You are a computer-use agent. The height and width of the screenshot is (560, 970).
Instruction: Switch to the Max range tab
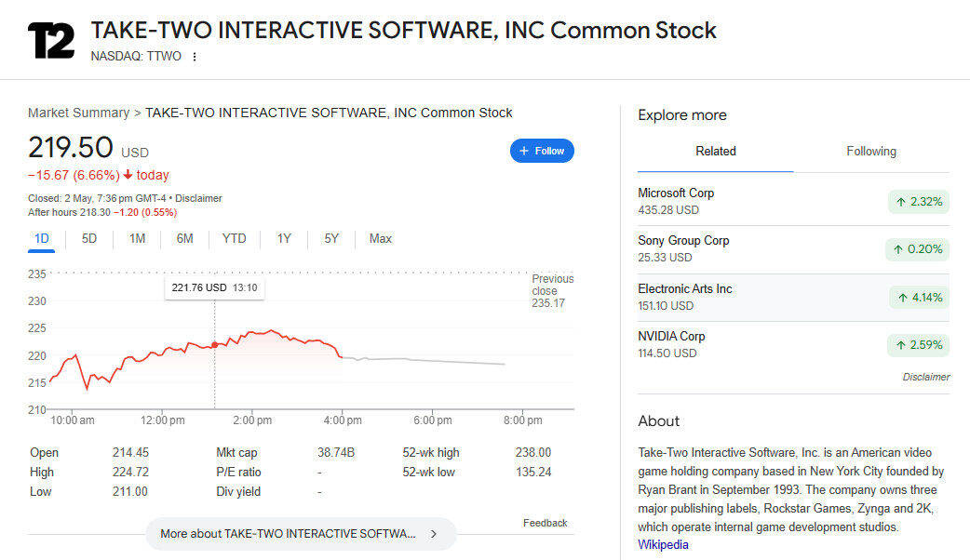(380, 239)
